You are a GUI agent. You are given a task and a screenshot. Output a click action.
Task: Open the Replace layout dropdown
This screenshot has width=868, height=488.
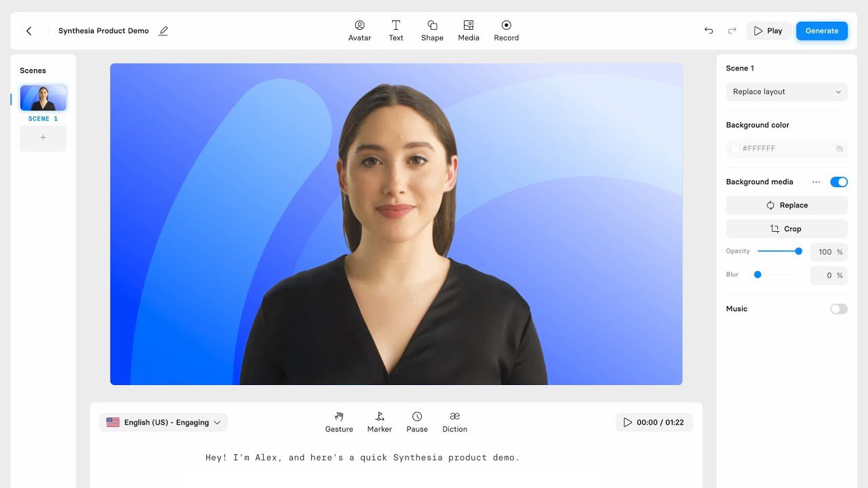click(787, 91)
